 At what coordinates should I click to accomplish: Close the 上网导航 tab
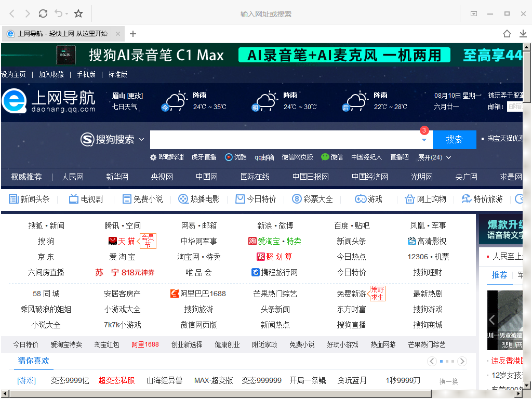118,34
